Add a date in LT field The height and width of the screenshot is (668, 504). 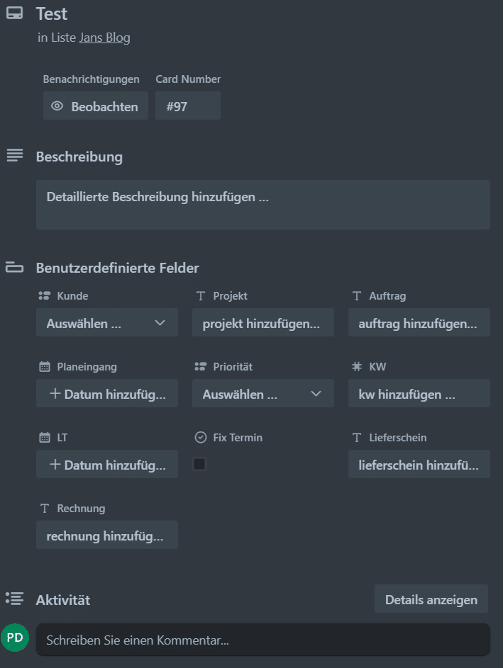(x=107, y=464)
